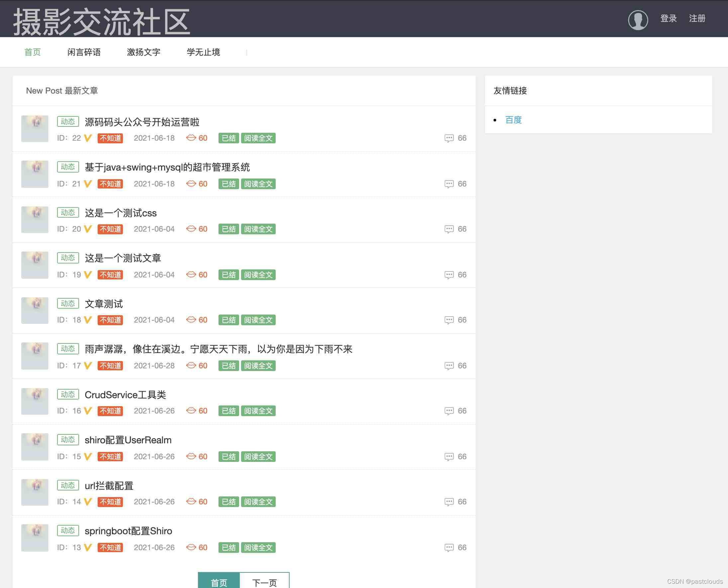Screen dimensions: 728x588
Task: Click the user avatar icon in header
Action: (x=638, y=20)
